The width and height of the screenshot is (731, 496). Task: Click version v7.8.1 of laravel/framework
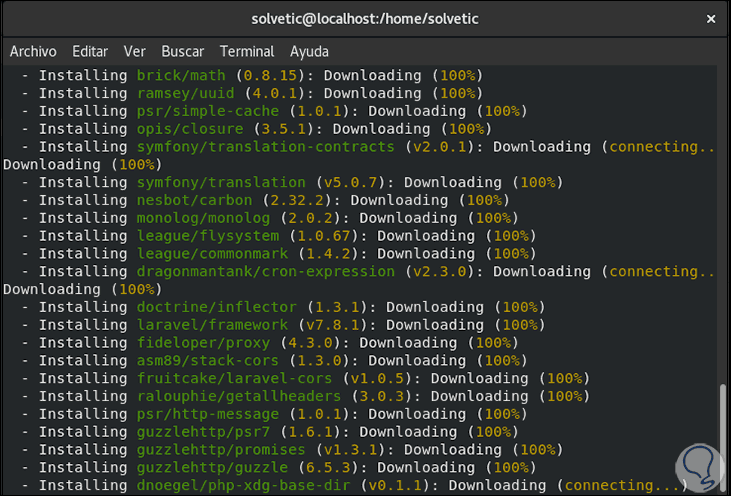click(332, 324)
